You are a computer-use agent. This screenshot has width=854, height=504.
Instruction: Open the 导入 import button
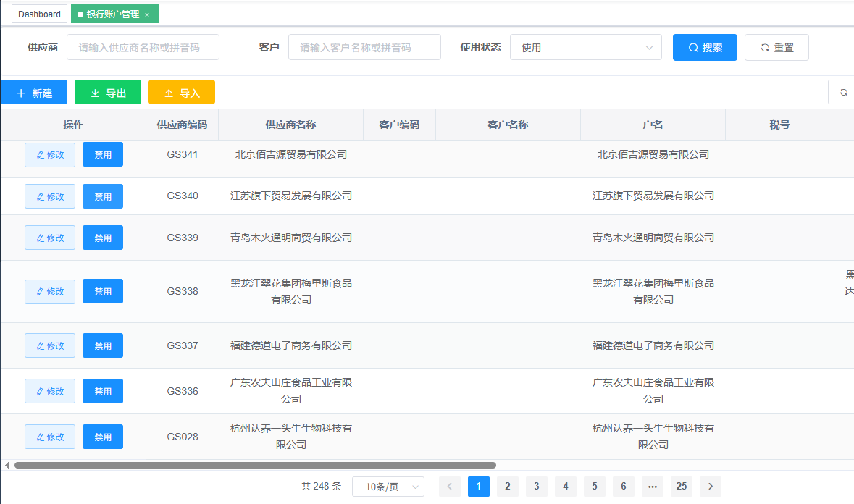182,93
